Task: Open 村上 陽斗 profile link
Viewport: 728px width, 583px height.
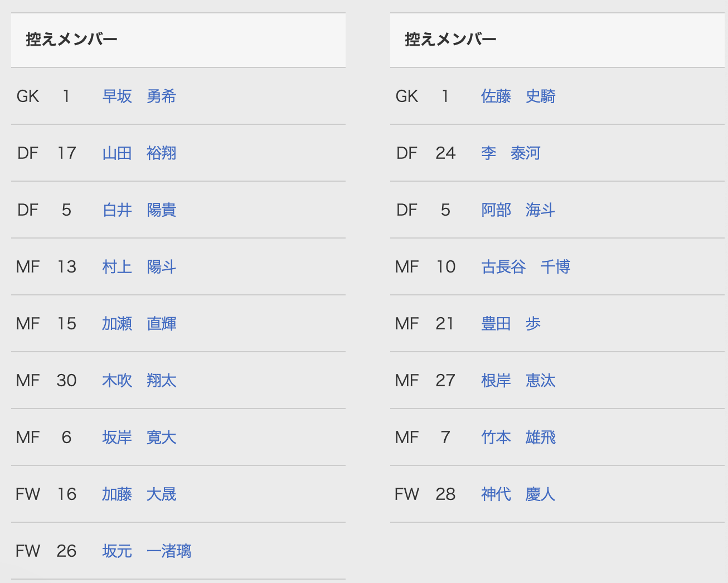Action: (139, 267)
